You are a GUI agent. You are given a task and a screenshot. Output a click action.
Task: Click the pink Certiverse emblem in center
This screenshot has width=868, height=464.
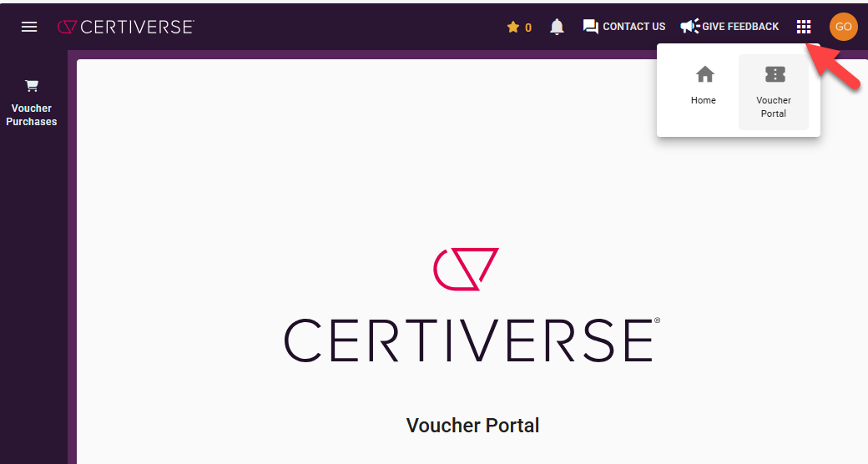click(x=466, y=269)
